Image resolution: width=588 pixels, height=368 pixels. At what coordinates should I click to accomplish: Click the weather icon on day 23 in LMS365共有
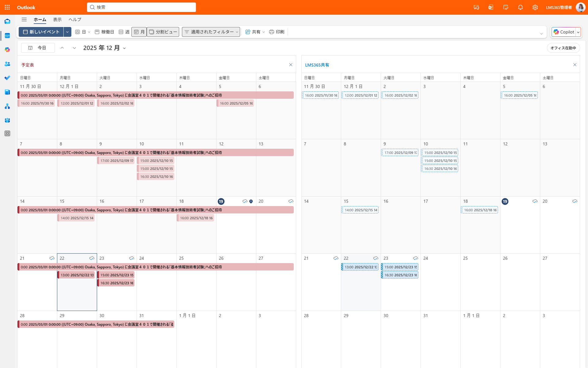pos(416,258)
